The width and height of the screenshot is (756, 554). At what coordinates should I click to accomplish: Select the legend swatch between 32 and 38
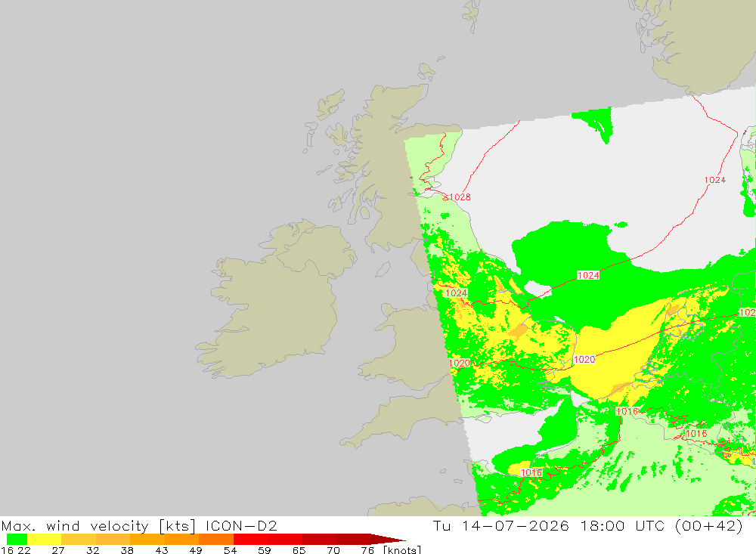point(113,539)
